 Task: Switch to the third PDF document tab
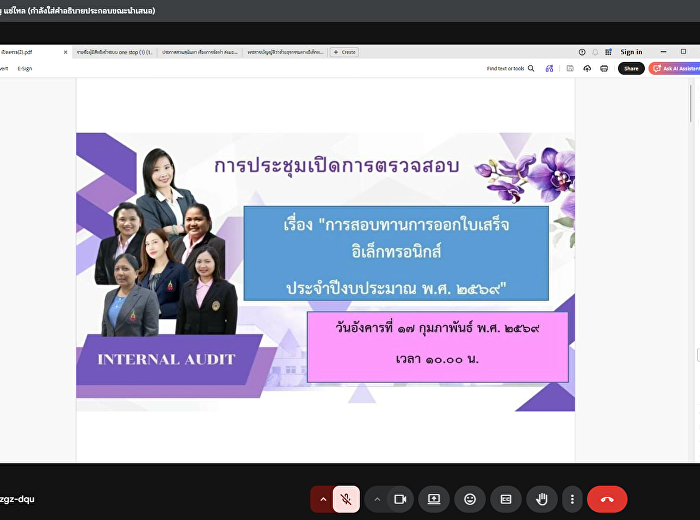pyautogui.click(x=200, y=52)
